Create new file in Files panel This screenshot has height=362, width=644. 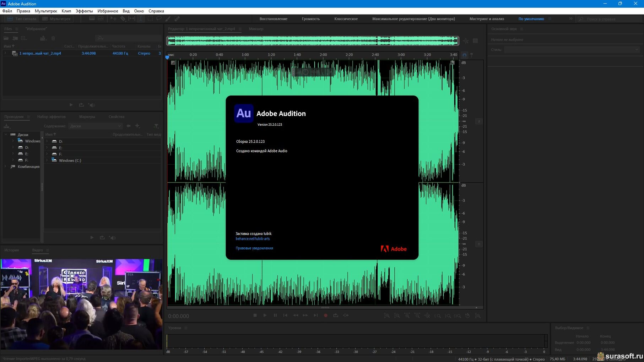24,38
